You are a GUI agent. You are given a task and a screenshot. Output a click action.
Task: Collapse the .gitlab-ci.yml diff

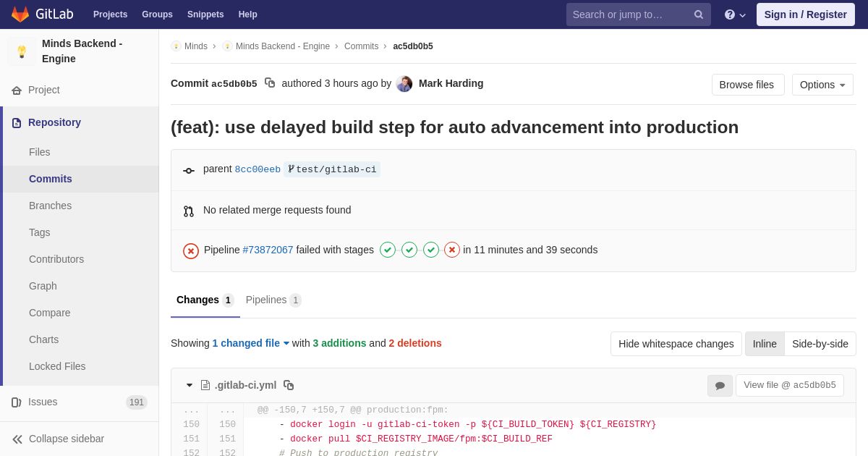tap(190, 385)
